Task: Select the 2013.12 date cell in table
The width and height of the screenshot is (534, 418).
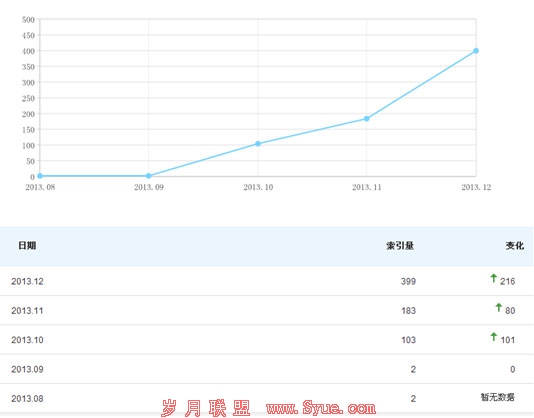Action: point(27,281)
